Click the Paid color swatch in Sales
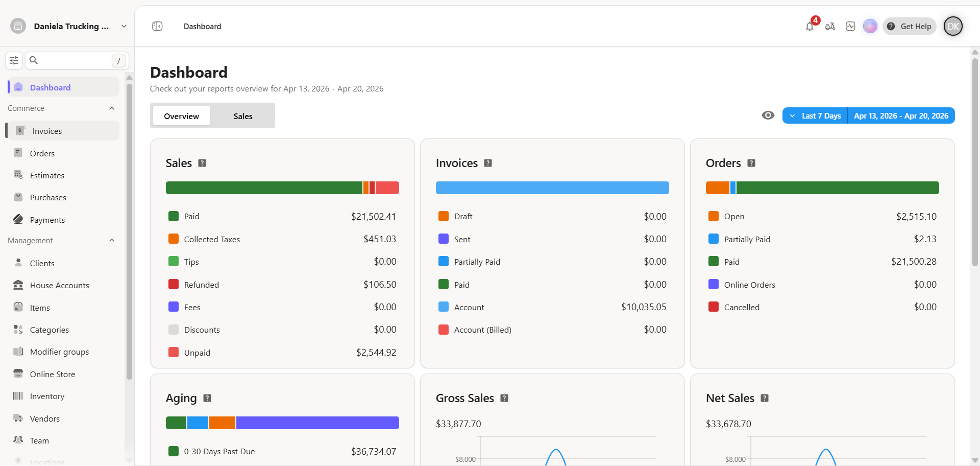Screen dimensions: 980x466 tap(174, 216)
